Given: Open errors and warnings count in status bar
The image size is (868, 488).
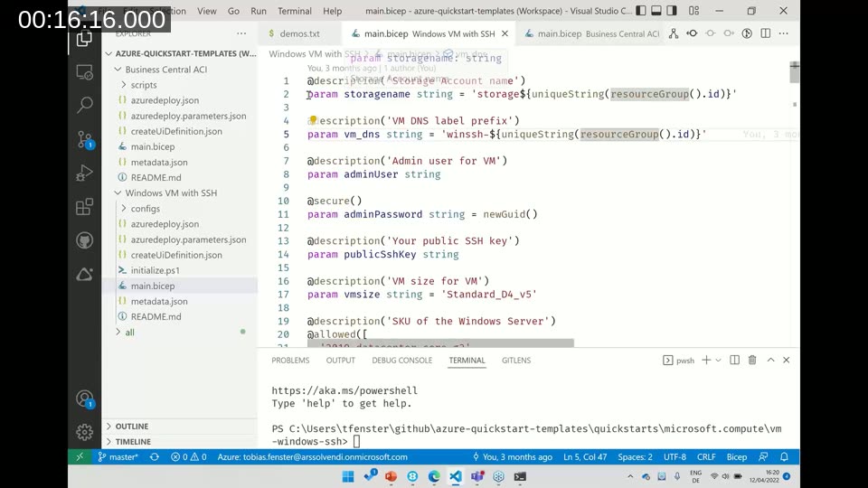Looking at the screenshot, I should tap(189, 457).
